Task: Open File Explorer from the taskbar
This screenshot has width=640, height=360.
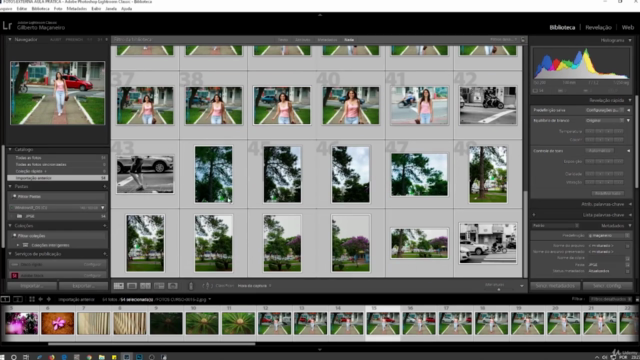Action: click(x=102, y=357)
